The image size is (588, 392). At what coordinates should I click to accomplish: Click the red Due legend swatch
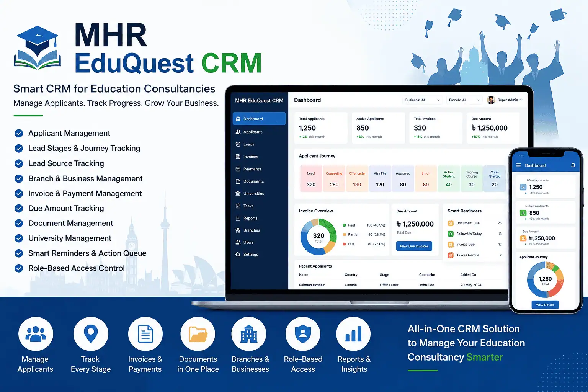pos(345,244)
